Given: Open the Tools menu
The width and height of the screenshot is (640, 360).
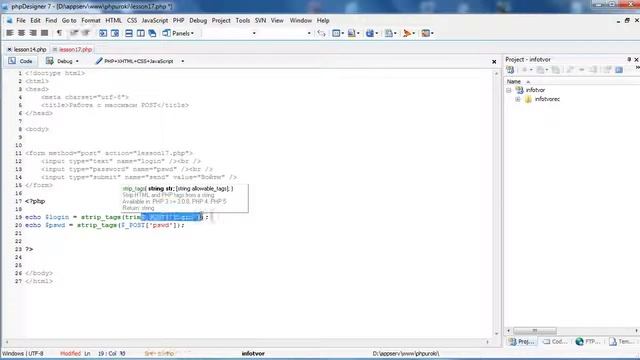Looking at the screenshot, I should pyautogui.click(x=242, y=20).
